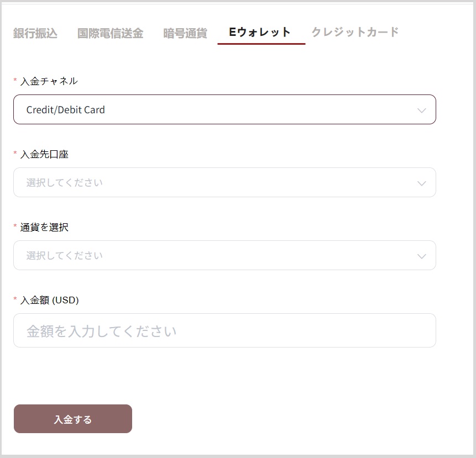Click the active Eウォレット tab
476x458 pixels.
[x=260, y=32]
